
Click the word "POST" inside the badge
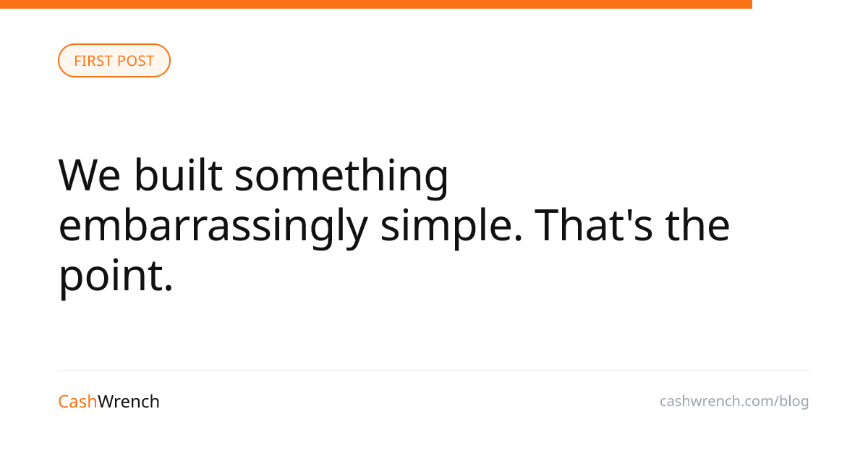[137, 61]
